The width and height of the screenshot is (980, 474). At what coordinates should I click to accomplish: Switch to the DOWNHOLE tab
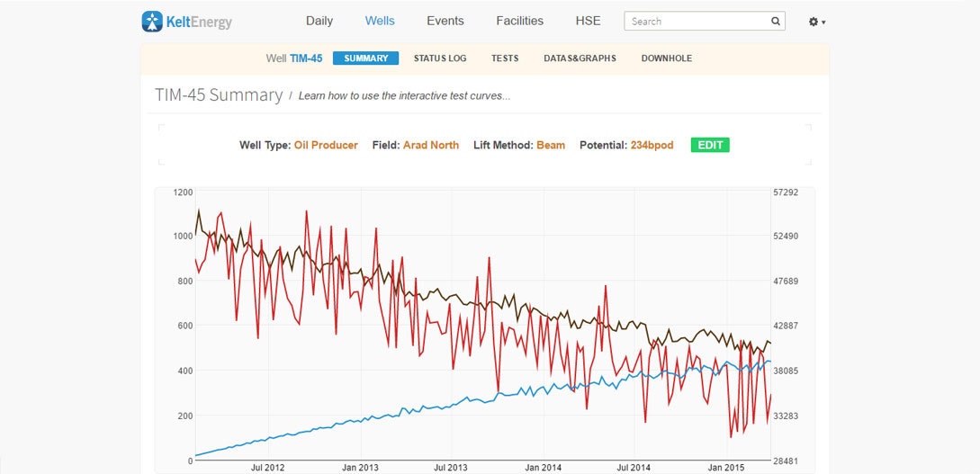point(667,58)
